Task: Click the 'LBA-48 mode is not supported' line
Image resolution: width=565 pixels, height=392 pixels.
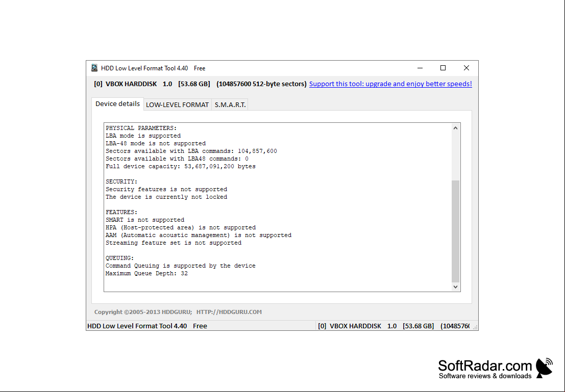Action: [x=156, y=143]
